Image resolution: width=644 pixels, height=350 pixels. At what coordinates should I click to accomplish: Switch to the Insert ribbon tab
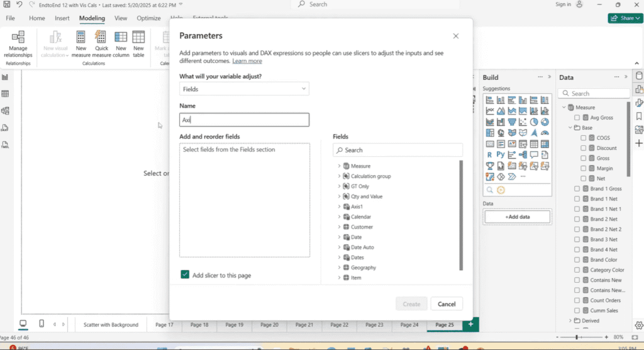pos(62,18)
